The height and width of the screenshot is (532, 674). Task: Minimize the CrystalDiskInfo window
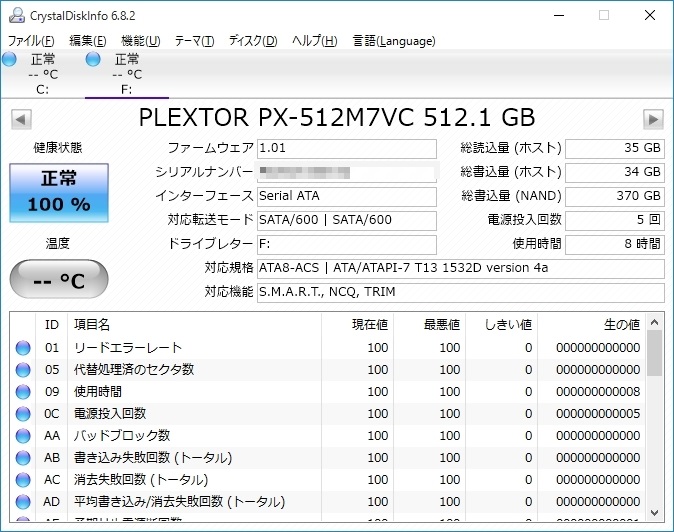point(559,15)
